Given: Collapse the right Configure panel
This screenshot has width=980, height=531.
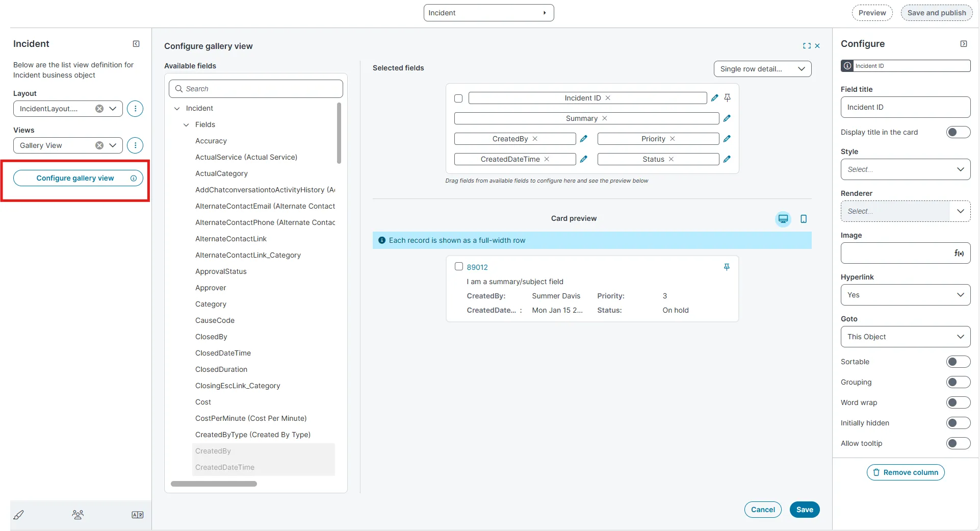Looking at the screenshot, I should coord(964,44).
